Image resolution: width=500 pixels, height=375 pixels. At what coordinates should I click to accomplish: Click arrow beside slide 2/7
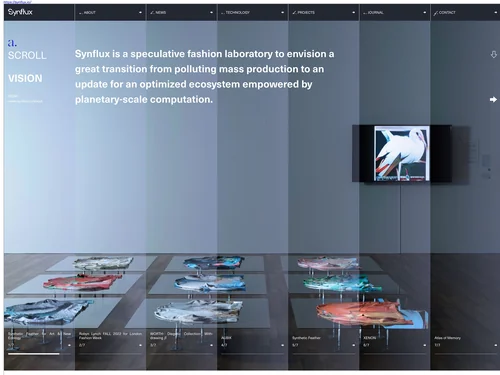(140, 345)
